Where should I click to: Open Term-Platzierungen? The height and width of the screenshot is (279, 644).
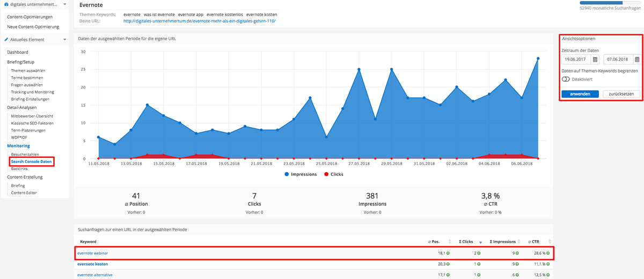point(28,130)
